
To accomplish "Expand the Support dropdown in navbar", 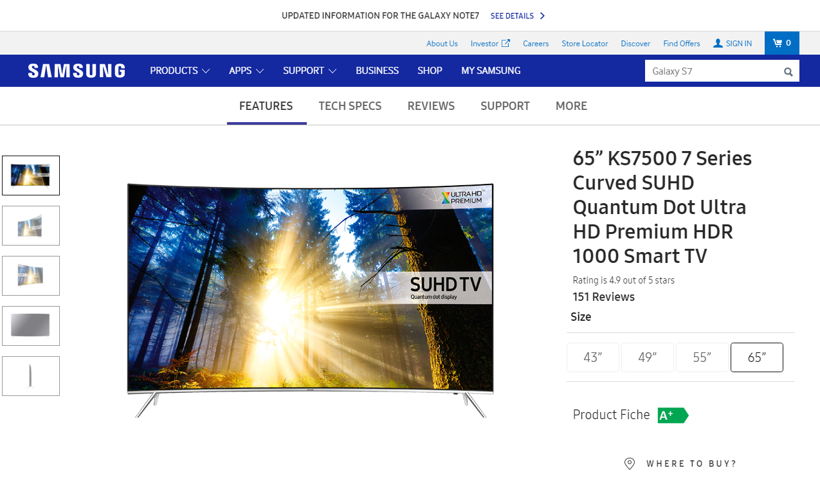I will [x=310, y=71].
